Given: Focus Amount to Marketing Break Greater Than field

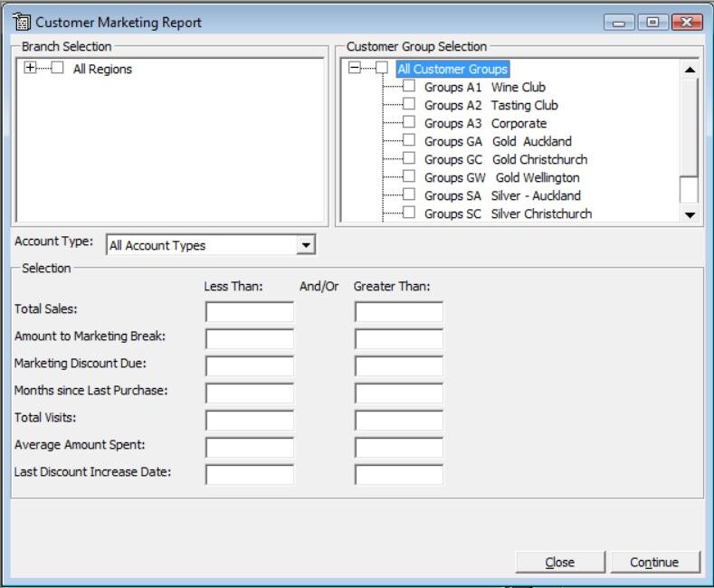Looking at the screenshot, I should coord(399,339).
